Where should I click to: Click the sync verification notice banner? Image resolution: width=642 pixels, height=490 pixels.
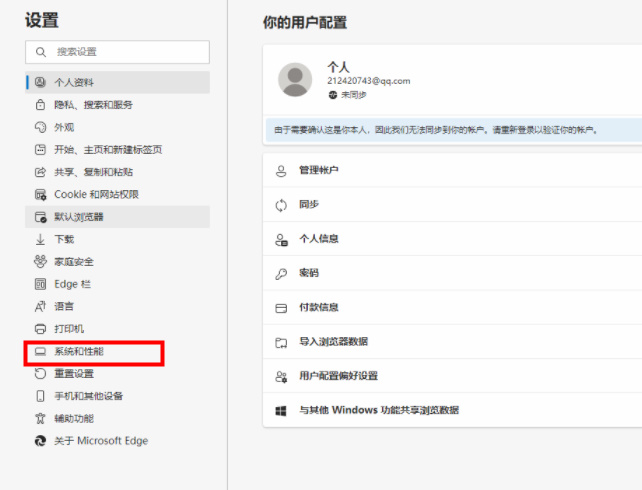(x=454, y=130)
